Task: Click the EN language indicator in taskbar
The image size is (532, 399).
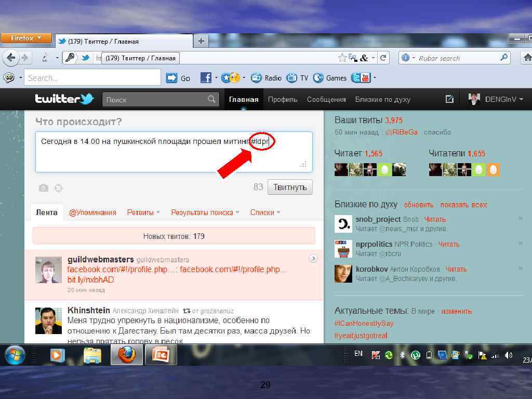Action: pyautogui.click(x=358, y=353)
